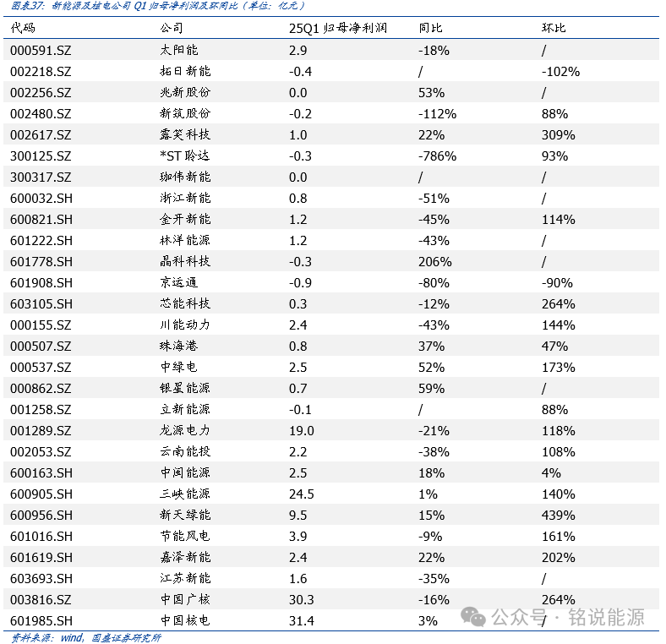
Task: Click the -102% value for 拓日新能
Action: pyautogui.click(x=560, y=71)
